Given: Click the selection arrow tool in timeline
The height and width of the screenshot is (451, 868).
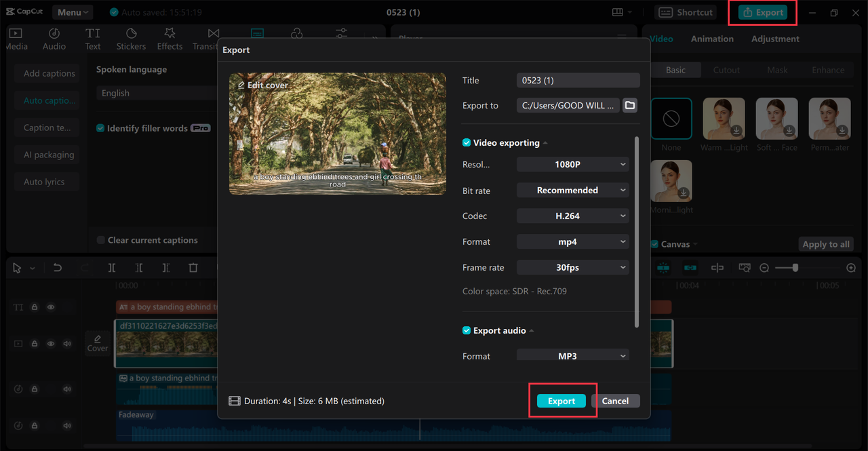Looking at the screenshot, I should pyautogui.click(x=18, y=268).
